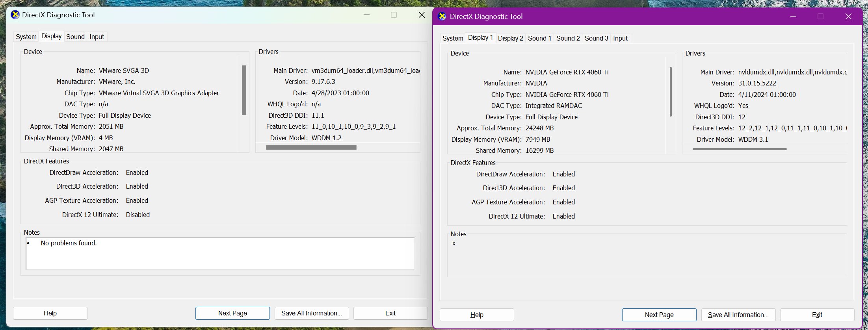Select the Sound 3 tab
The width and height of the screenshot is (868, 330).
point(596,38)
